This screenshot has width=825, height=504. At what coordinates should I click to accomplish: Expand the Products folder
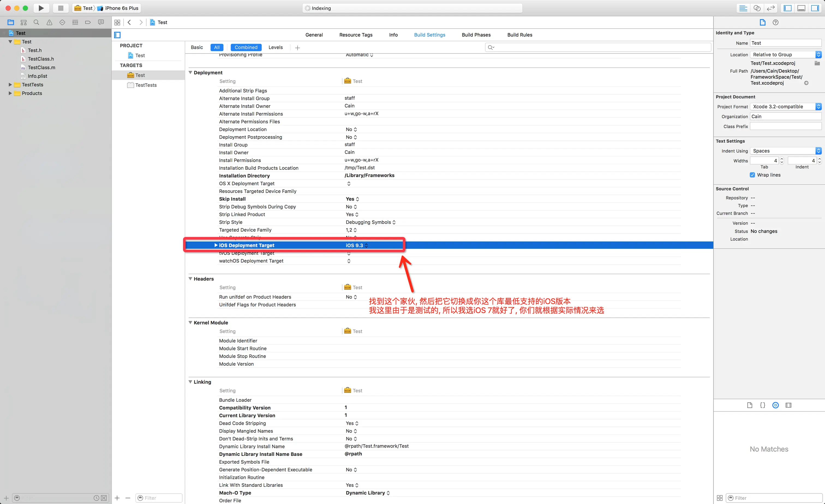10,93
